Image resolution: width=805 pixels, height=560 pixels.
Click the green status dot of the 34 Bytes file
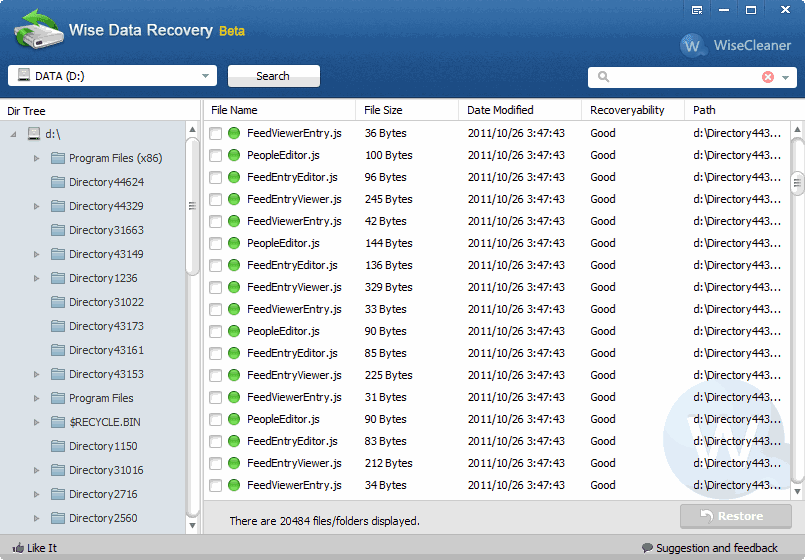point(234,485)
